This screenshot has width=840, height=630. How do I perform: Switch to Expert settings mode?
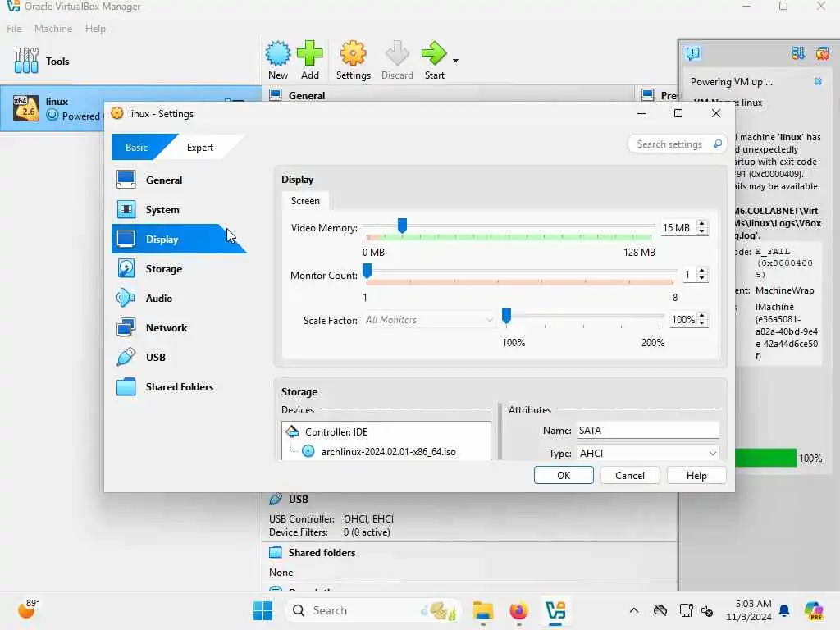pyautogui.click(x=200, y=148)
